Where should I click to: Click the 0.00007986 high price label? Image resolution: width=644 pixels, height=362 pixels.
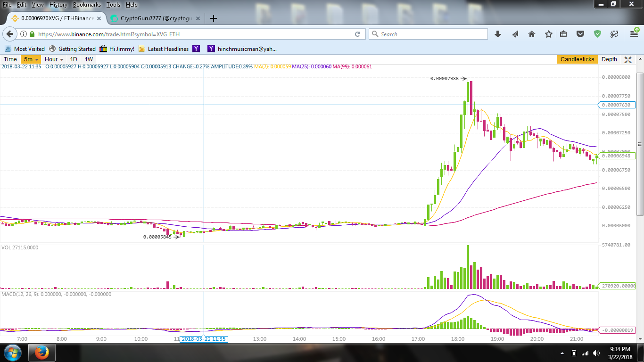[445, 79]
